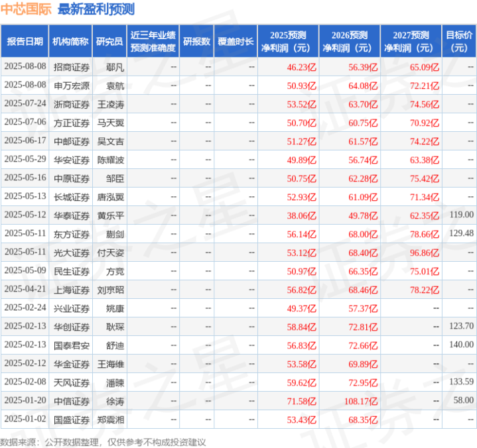This screenshot has height=448, width=477.
Task: Select the 2026预测净利润 column header
Action: pos(350,41)
